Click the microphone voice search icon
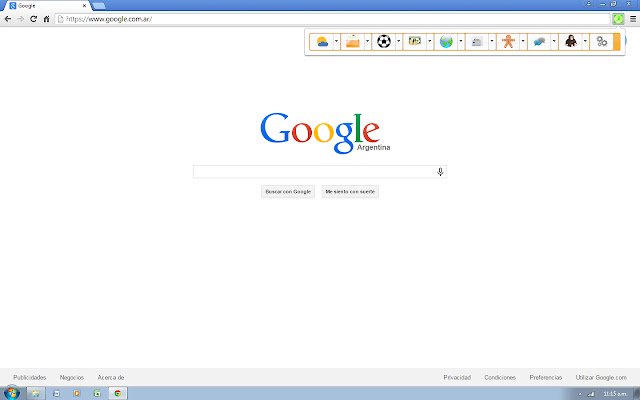 click(440, 172)
